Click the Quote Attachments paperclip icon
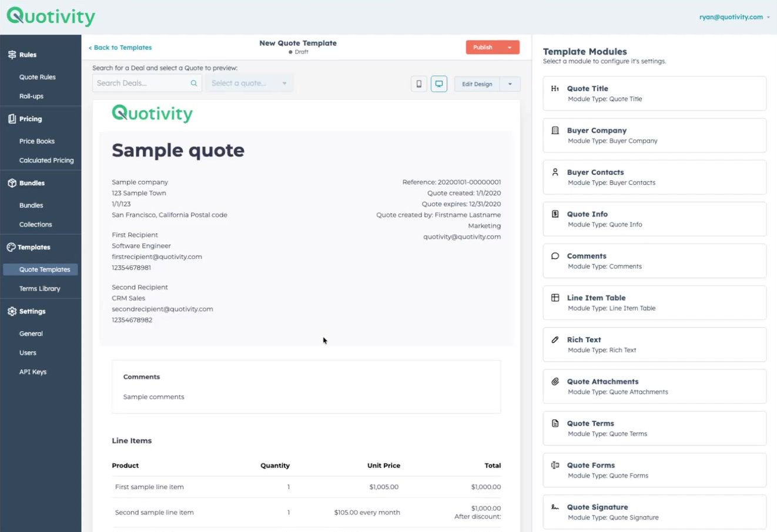 [x=555, y=382]
